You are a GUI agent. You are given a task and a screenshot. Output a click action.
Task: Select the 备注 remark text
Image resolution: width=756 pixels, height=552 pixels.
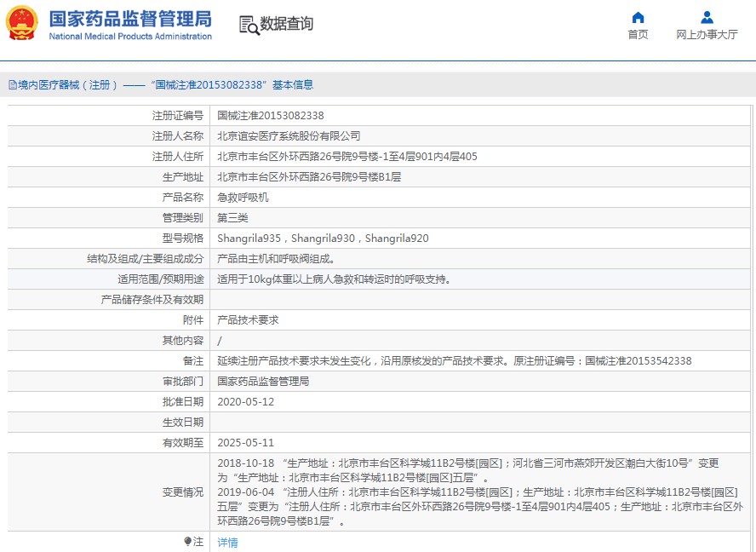(454, 361)
